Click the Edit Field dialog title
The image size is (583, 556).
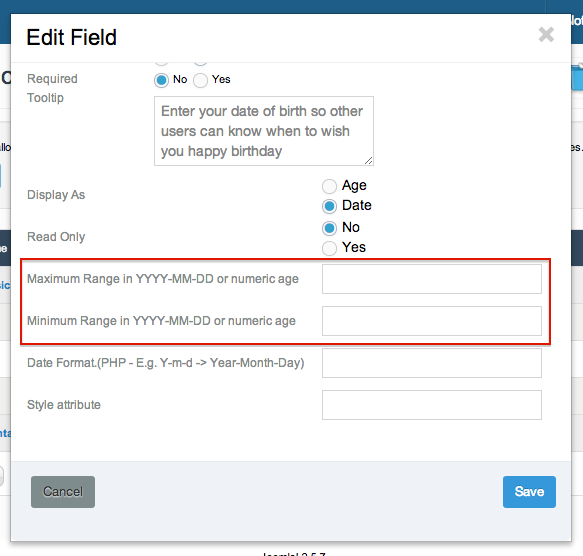click(x=71, y=37)
